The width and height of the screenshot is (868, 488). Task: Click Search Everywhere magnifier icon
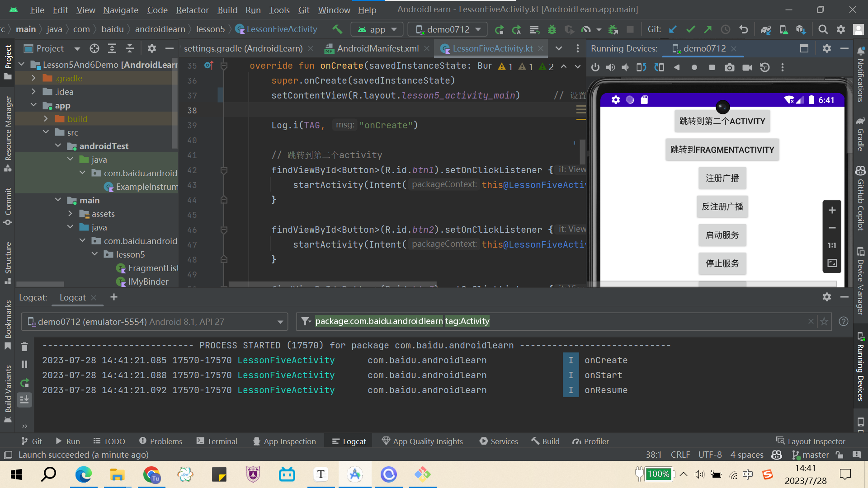point(823,29)
